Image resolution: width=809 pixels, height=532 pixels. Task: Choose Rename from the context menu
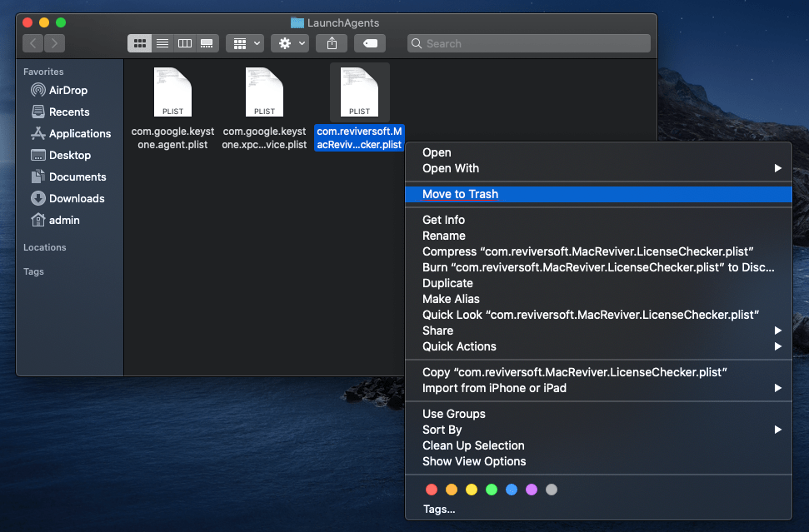tap(598, 236)
